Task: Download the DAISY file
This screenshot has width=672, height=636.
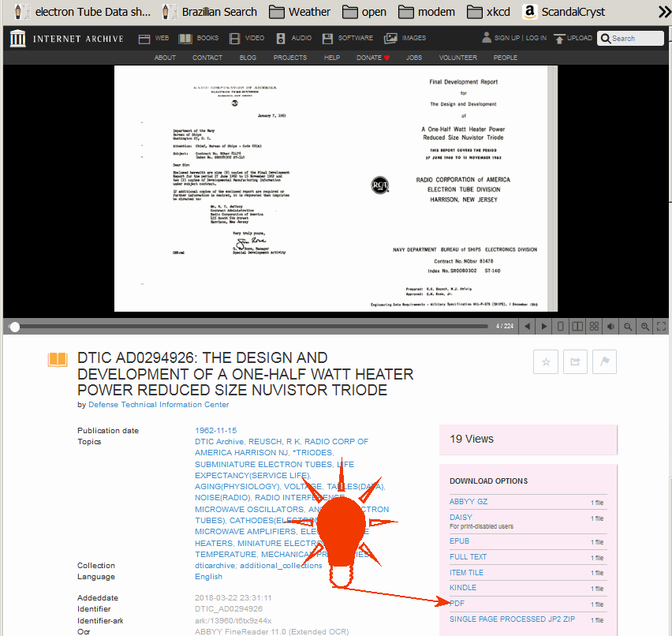Action: (x=461, y=517)
